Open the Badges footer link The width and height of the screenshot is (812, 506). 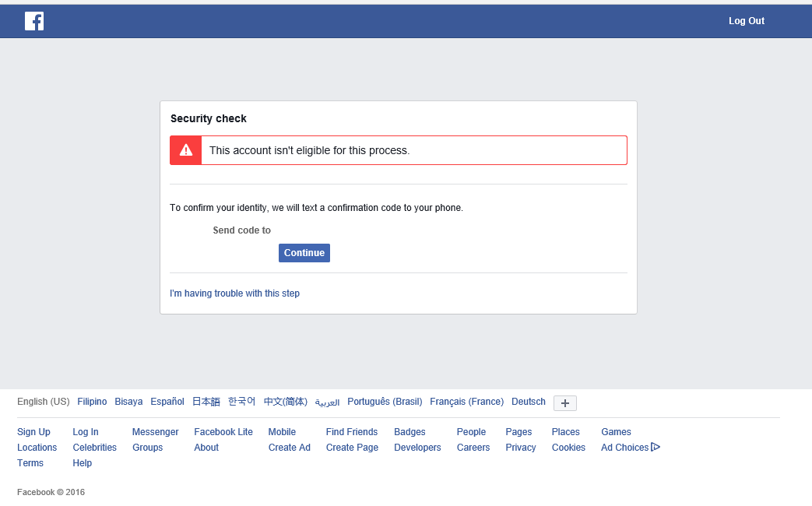point(410,432)
